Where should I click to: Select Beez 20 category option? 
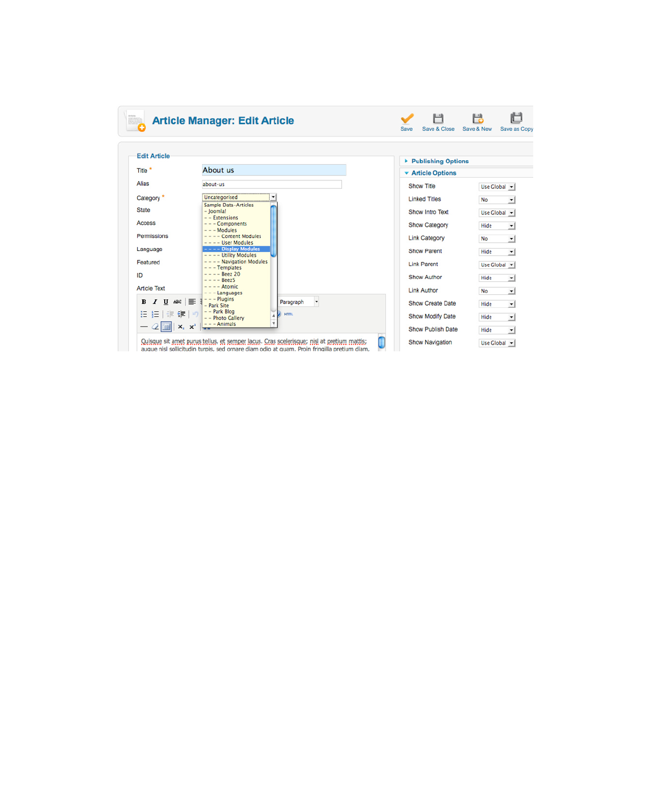[x=236, y=274]
